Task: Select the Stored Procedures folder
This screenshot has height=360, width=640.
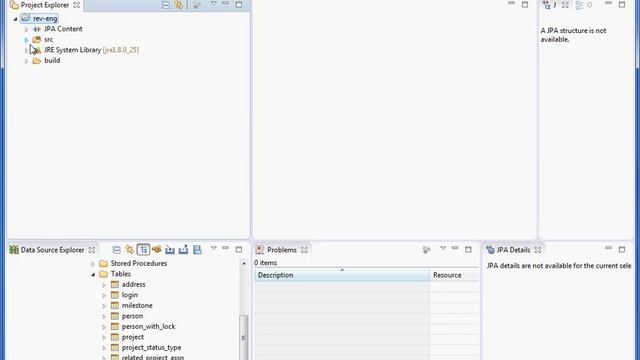Action: pyautogui.click(x=139, y=263)
